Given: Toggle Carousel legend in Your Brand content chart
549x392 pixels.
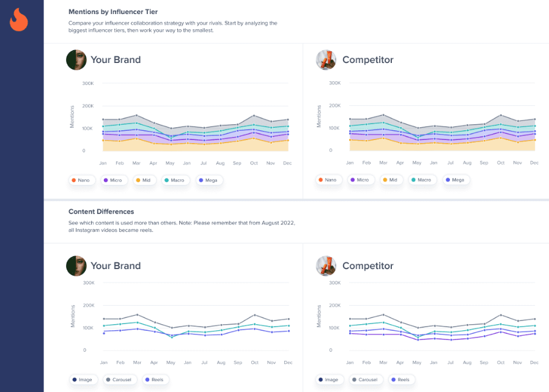Looking at the screenshot, I should [x=119, y=380].
